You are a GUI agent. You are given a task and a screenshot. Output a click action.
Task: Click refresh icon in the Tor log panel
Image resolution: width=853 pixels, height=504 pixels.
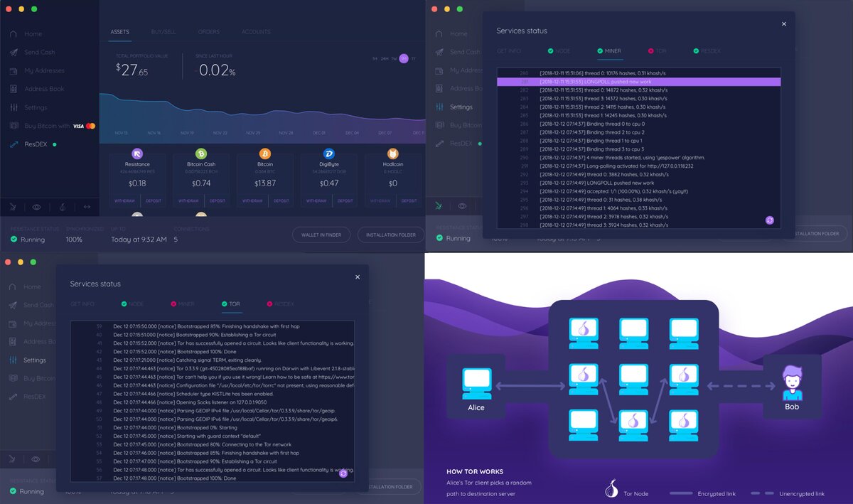tap(343, 473)
